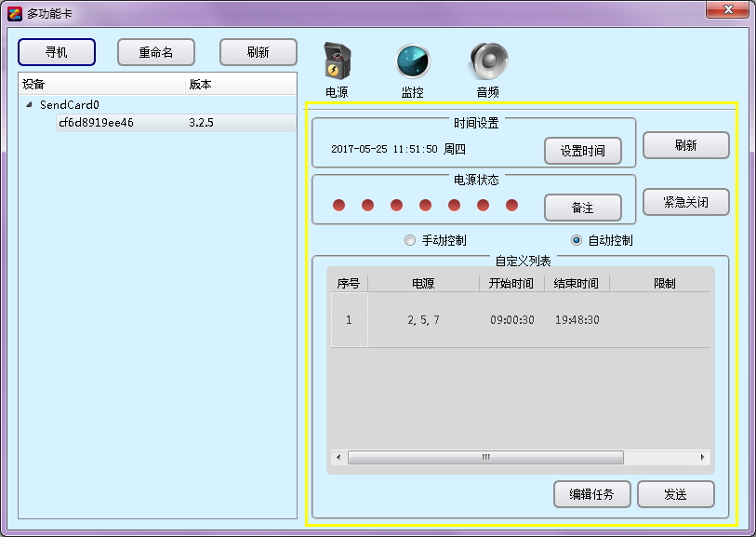Click the fourth red power status indicator
Viewport: 756px width, 537px height.
[x=425, y=205]
